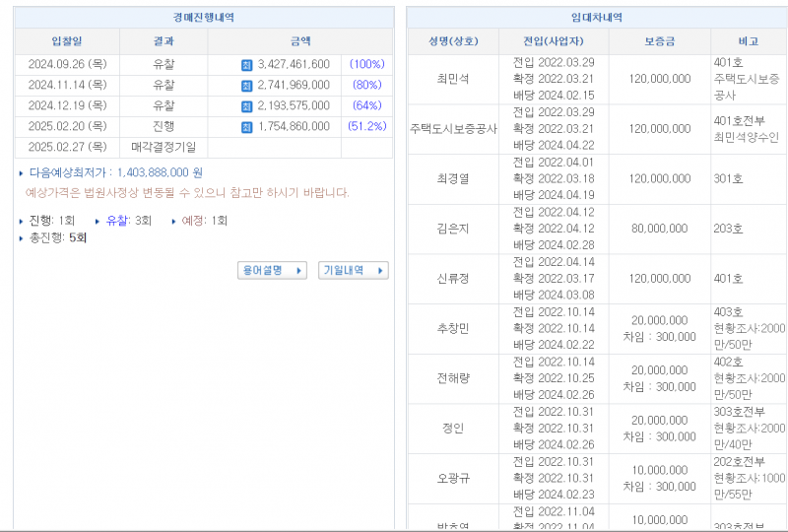Click the 최 icon beside 3,427,461,600
The image size is (788, 532).
pos(247,65)
